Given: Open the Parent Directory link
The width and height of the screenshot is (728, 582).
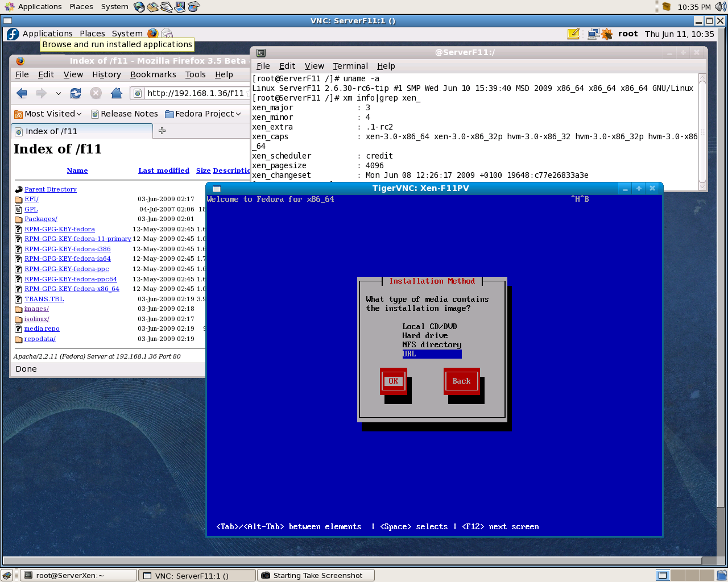Looking at the screenshot, I should coord(50,189).
